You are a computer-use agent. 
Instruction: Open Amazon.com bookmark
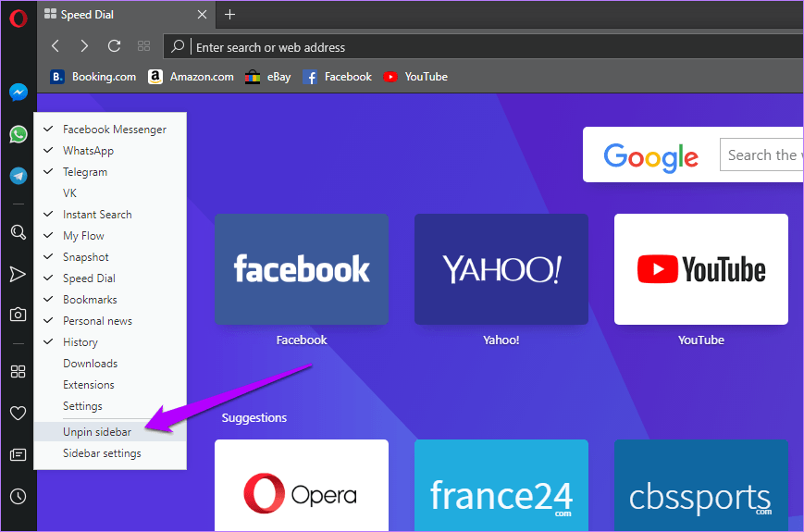pyautogui.click(x=191, y=77)
